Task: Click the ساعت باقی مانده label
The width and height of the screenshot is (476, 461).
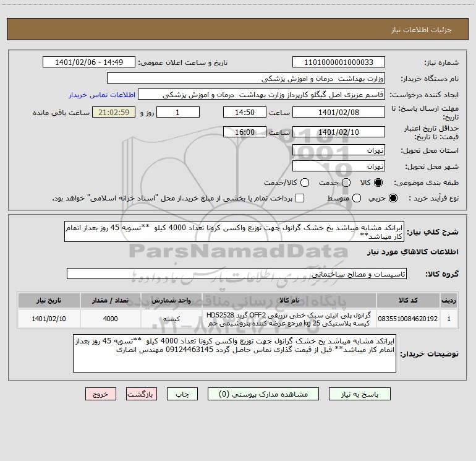Action: coord(61,113)
